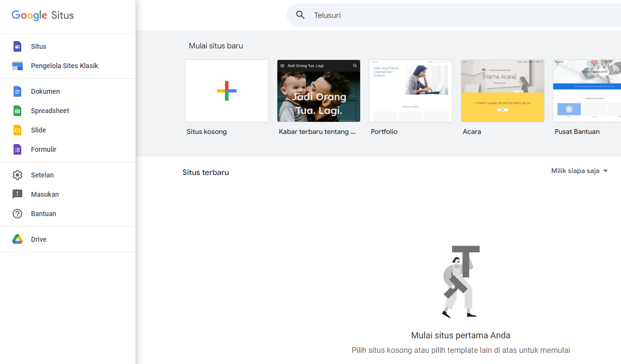Click the Pengelola Sites Klasik icon
Screen dimensions: 621x364
click(x=17, y=66)
